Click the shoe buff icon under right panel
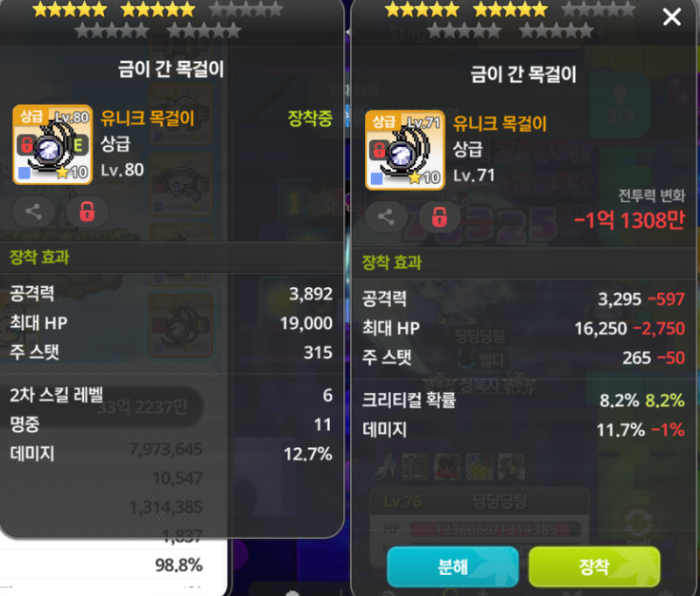 point(385,466)
